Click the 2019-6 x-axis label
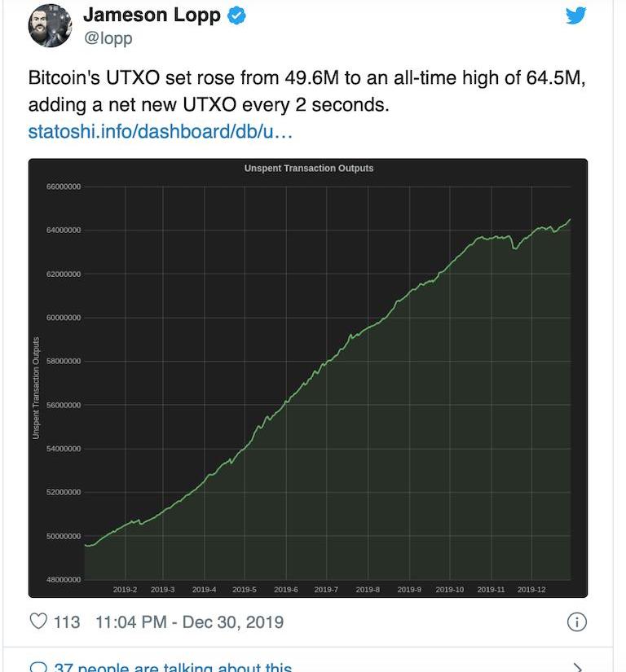This screenshot has width=626, height=672. (285, 588)
